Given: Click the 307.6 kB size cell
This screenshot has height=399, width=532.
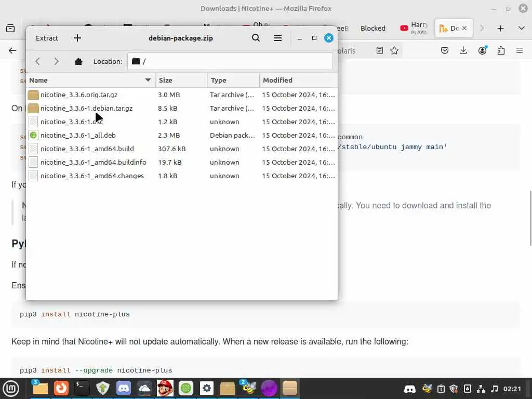Looking at the screenshot, I should (171, 149).
